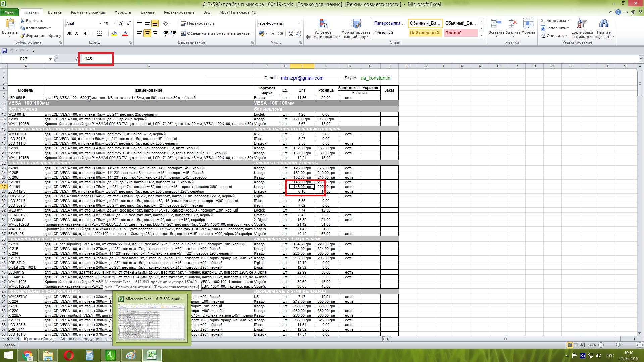Toggle underline (Ч) formatting
644x362 pixels.
pos(85,33)
